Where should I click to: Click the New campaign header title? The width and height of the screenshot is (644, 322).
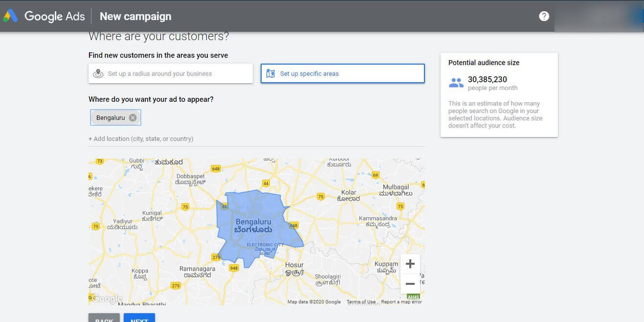point(135,16)
